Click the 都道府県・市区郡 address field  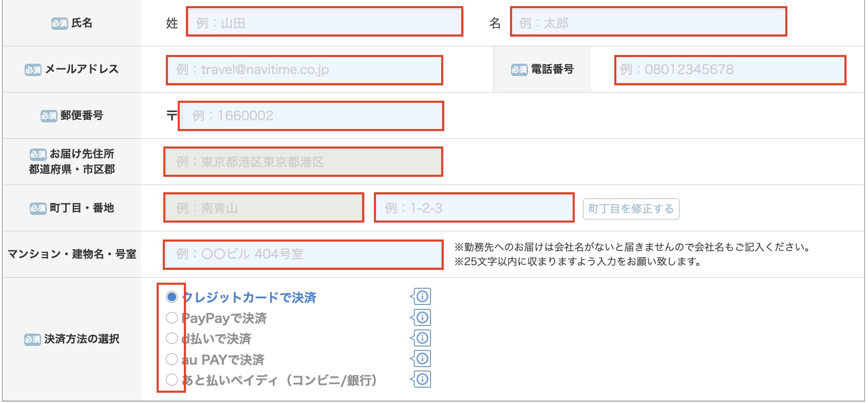(x=303, y=162)
